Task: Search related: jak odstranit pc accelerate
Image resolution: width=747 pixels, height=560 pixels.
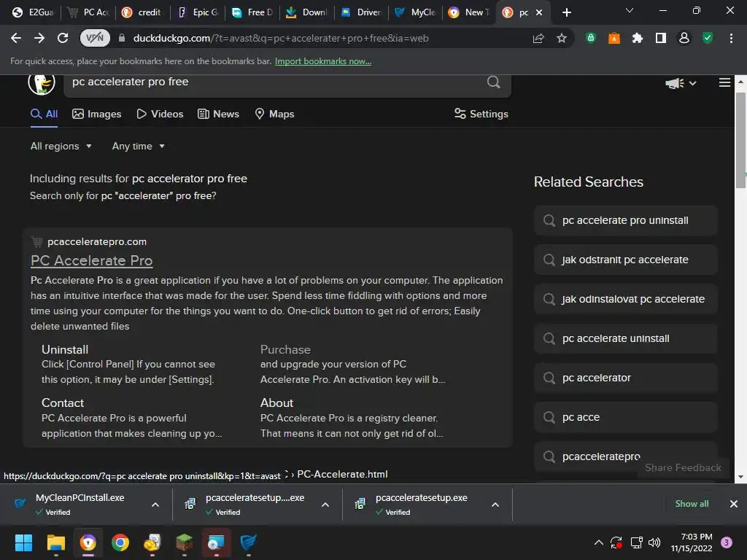Action: [x=625, y=260]
